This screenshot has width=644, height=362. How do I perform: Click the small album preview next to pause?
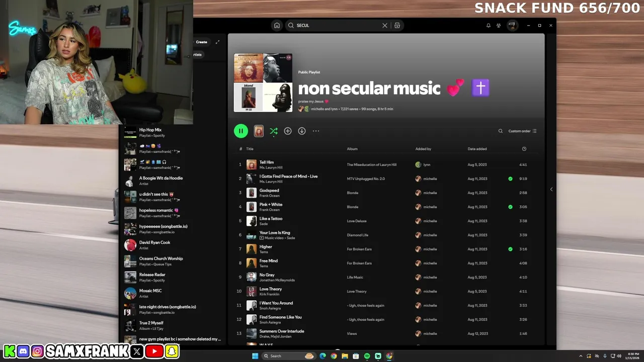[x=259, y=131]
